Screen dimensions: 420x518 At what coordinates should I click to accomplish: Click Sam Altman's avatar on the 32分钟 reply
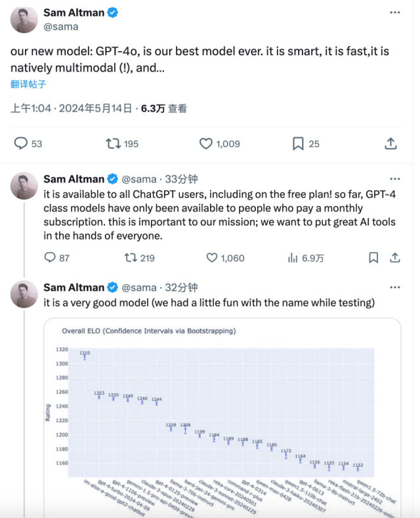coord(24,294)
